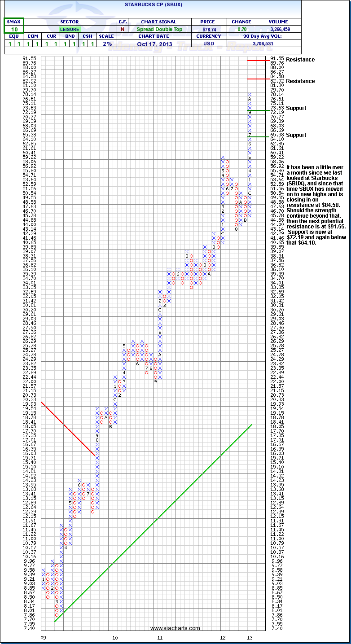Select the LEISURE sector label
The image size is (351, 644).
coord(69,29)
